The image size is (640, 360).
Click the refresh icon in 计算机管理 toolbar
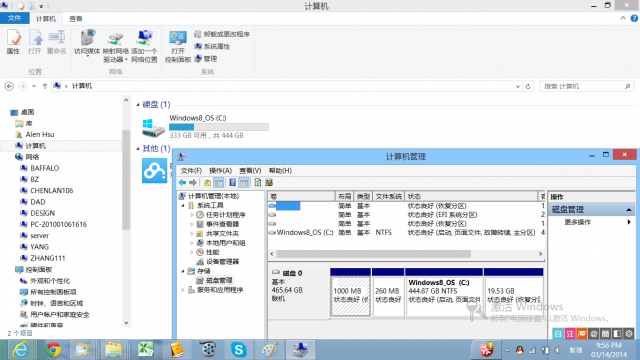click(258, 182)
